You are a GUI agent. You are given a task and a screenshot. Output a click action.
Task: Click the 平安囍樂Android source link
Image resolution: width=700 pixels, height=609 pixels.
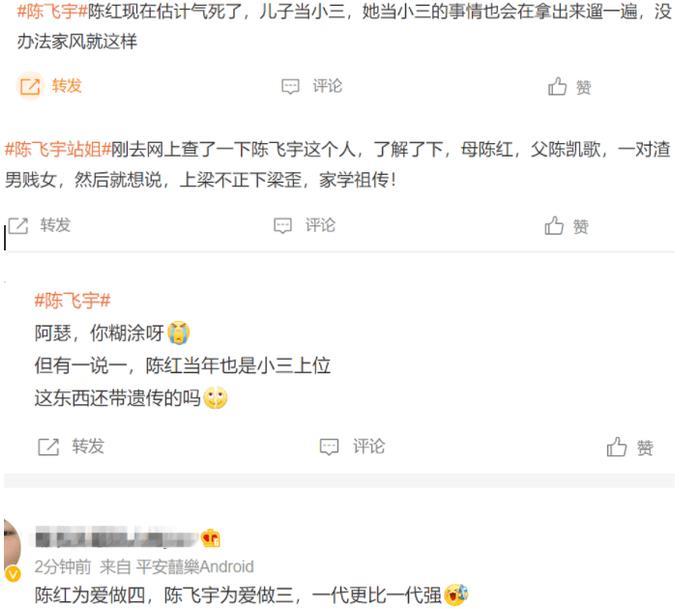(x=195, y=567)
